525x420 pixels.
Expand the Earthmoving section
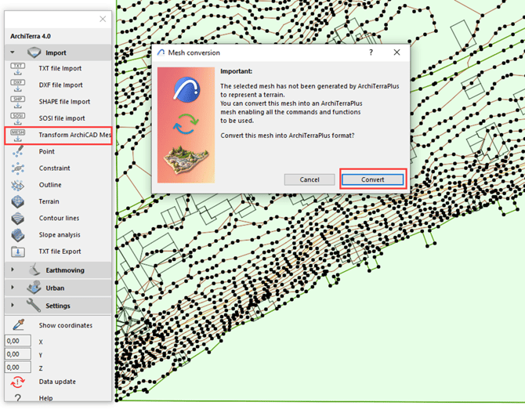tap(13, 270)
